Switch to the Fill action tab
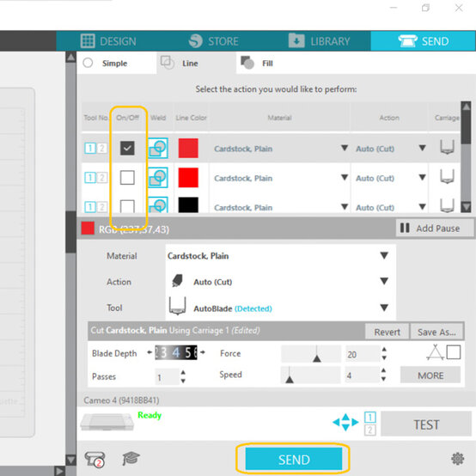This screenshot has height=476, width=476. [257, 63]
